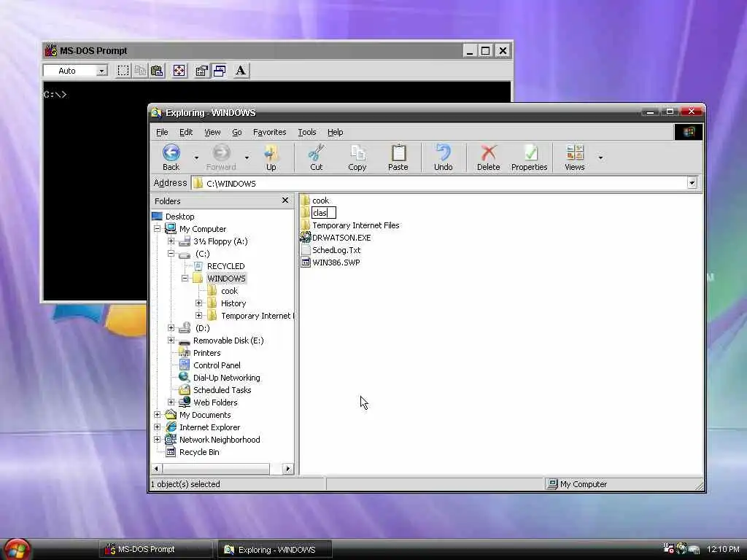Screen dimensions: 747x560
Task: Select Desktop at top of folder tree
Action: click(x=179, y=216)
